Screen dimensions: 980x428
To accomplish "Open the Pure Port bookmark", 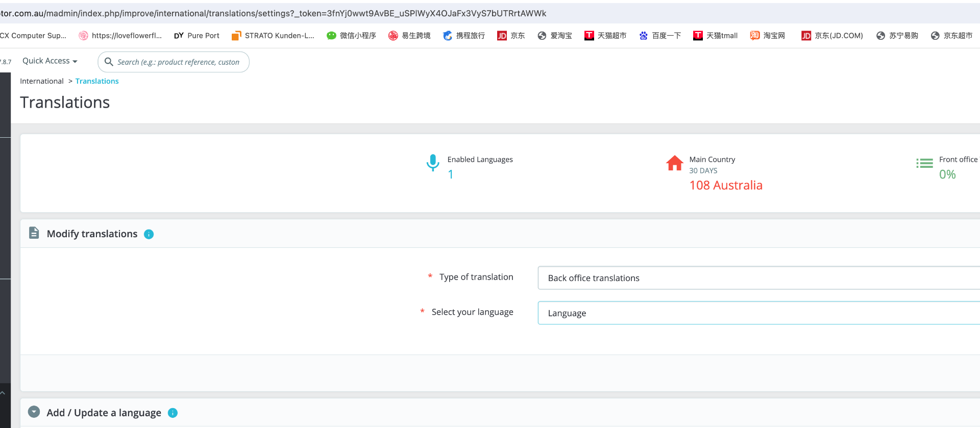I will click(197, 36).
